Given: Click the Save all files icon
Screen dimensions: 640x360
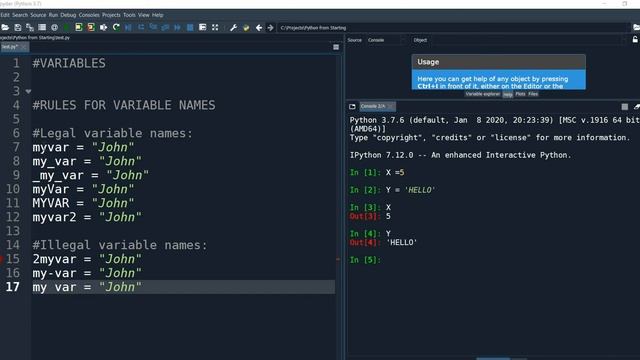Looking at the screenshot, I should [30, 27].
